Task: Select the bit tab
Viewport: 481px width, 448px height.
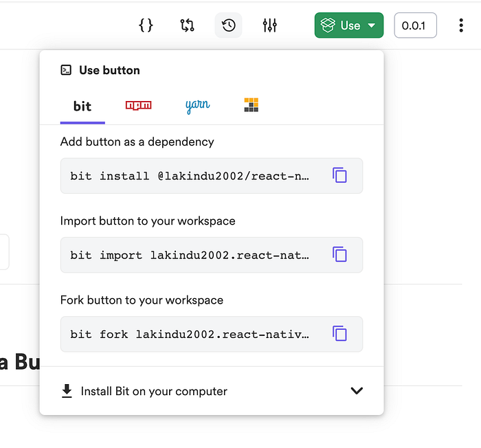Action: [x=82, y=107]
